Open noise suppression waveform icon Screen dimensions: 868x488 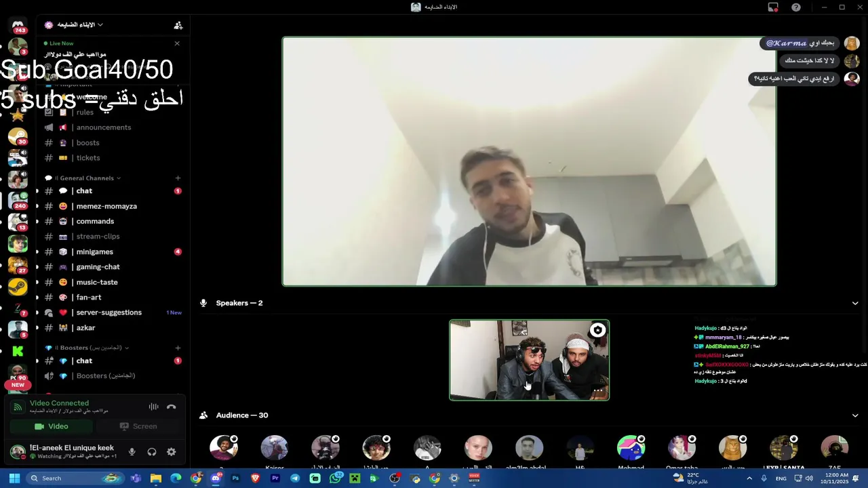coord(154,407)
